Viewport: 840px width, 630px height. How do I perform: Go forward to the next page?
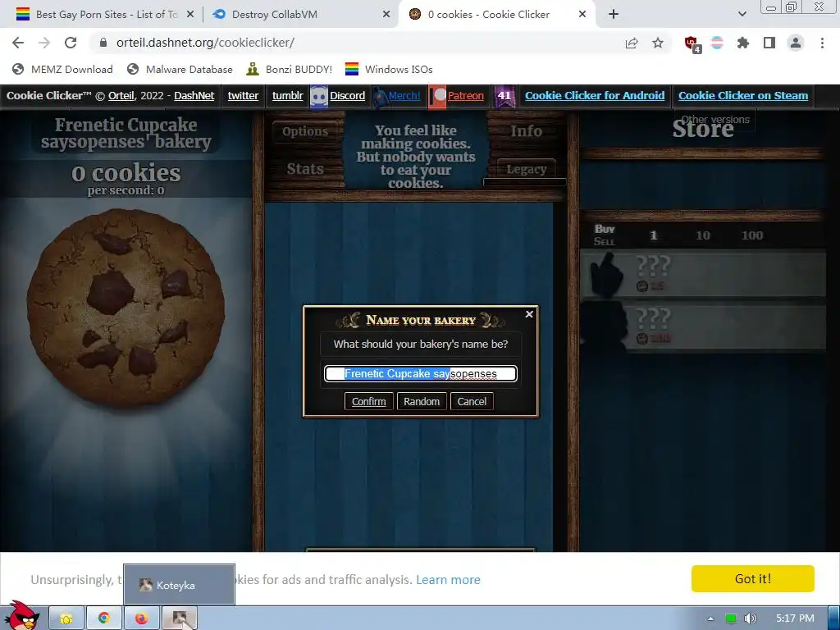[44, 43]
